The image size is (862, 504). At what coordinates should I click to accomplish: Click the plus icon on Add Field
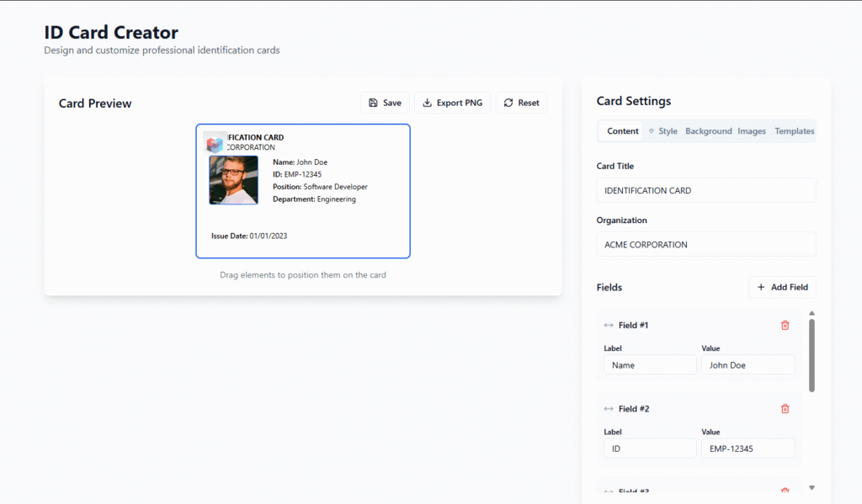pyautogui.click(x=761, y=287)
